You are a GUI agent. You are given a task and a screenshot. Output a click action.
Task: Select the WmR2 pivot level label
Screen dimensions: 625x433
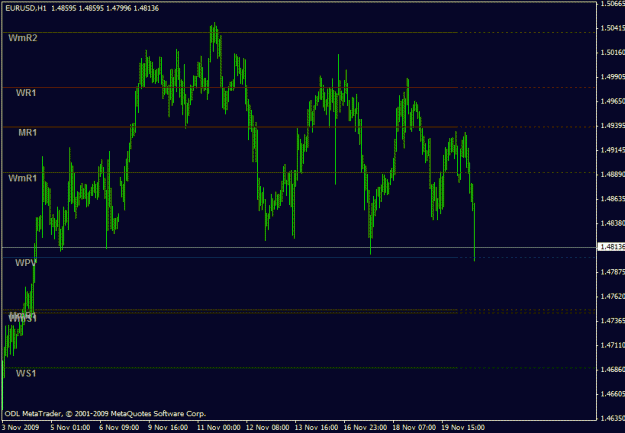click(x=23, y=38)
